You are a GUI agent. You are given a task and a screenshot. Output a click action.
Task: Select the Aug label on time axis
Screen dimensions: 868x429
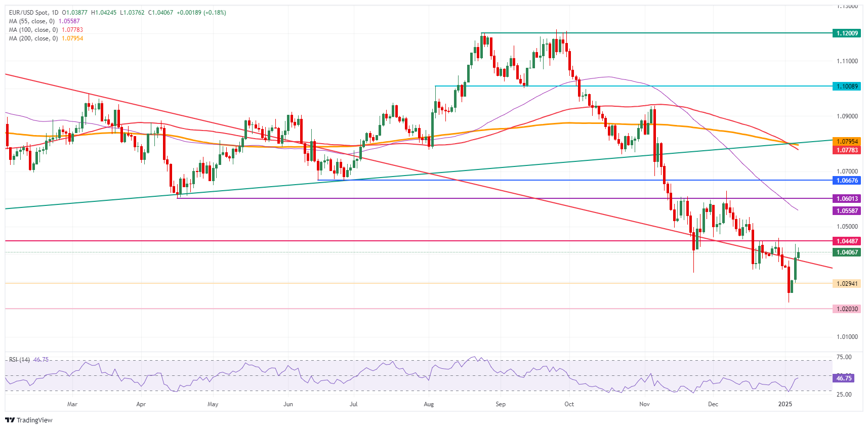click(429, 404)
